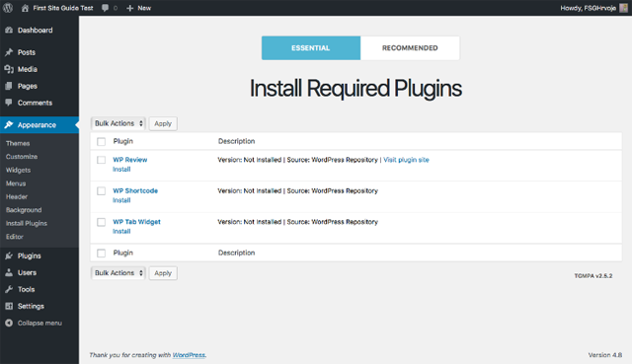Open the Customize submenu item
Screen dimensions: 632x364
[x=22, y=157]
